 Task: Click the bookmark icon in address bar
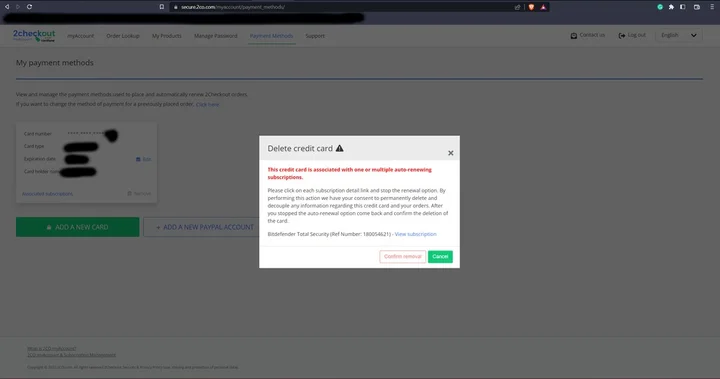point(162,7)
